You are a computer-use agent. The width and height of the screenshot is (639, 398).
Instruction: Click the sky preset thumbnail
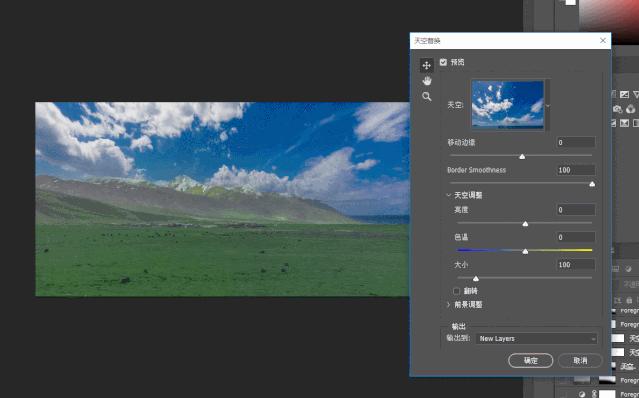(x=508, y=105)
